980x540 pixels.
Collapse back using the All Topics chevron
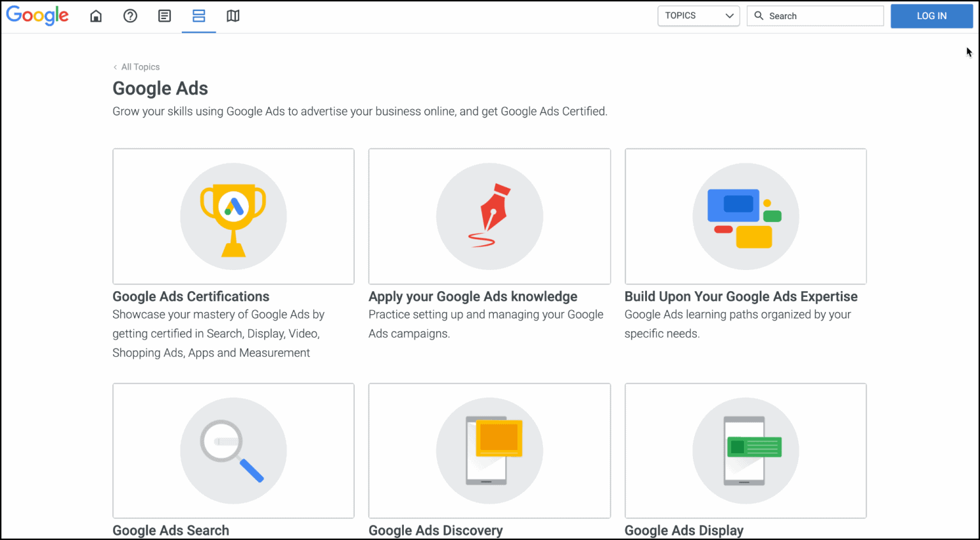pos(115,66)
